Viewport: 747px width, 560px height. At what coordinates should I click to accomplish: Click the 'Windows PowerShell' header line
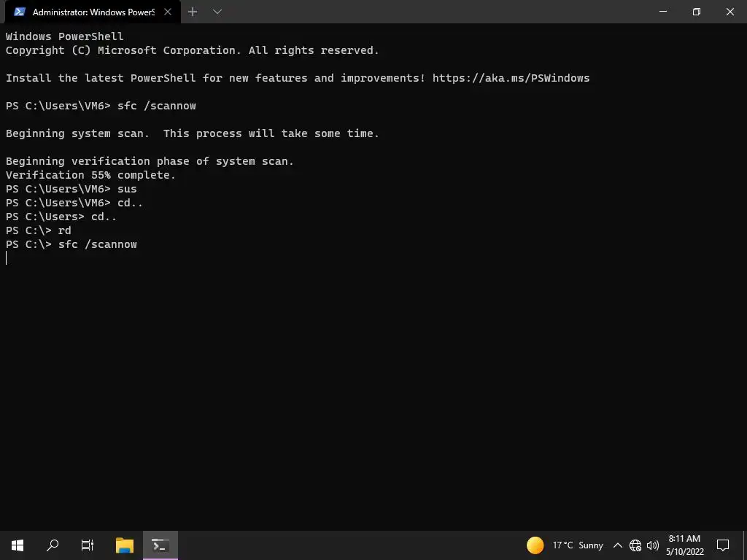(x=65, y=36)
